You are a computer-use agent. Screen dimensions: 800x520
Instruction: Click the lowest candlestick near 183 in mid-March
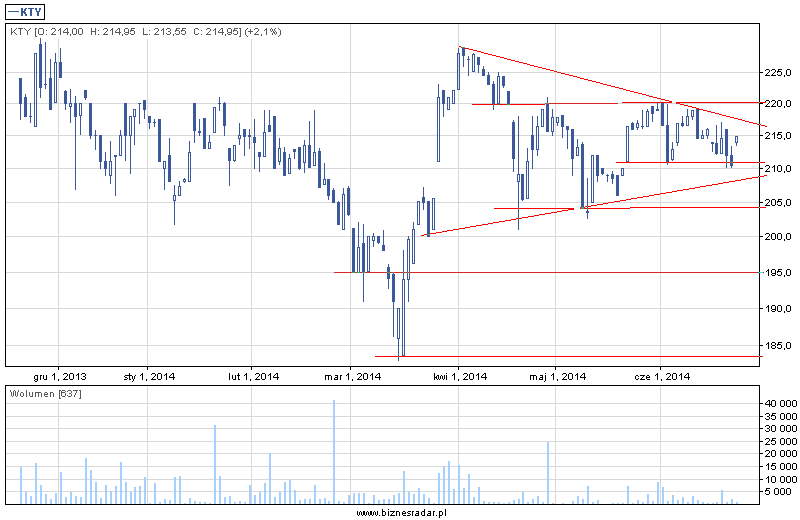[398, 334]
